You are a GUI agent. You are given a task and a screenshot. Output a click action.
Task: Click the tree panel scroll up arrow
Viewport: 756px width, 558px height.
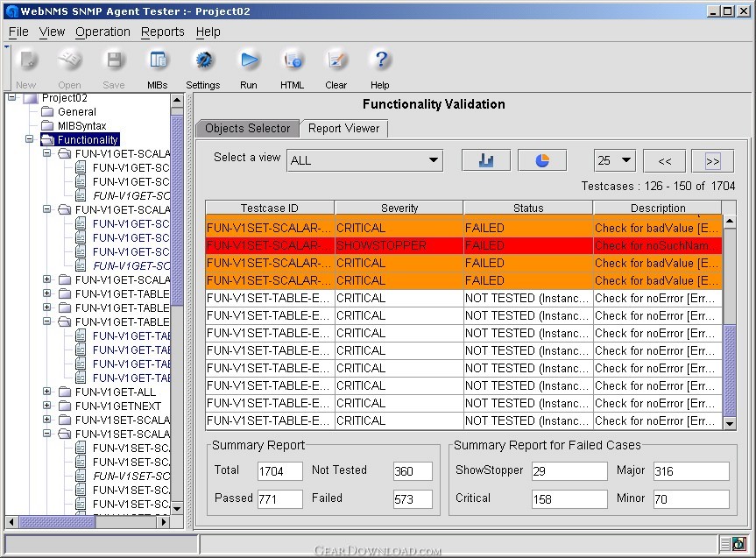[177, 101]
